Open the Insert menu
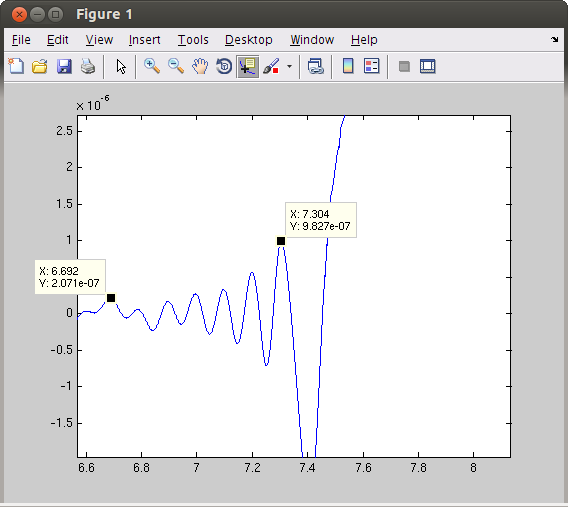Viewport: 568px width, 507px height. coord(145,40)
